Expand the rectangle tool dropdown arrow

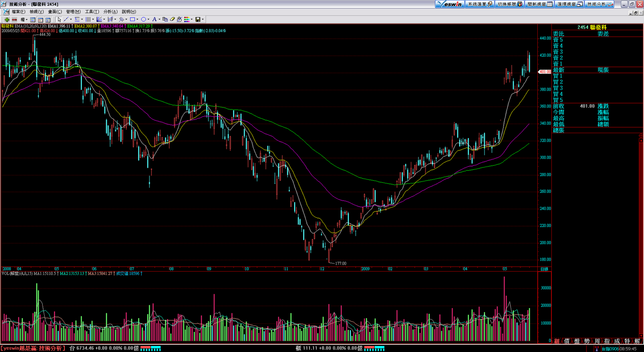pyautogui.click(x=137, y=19)
